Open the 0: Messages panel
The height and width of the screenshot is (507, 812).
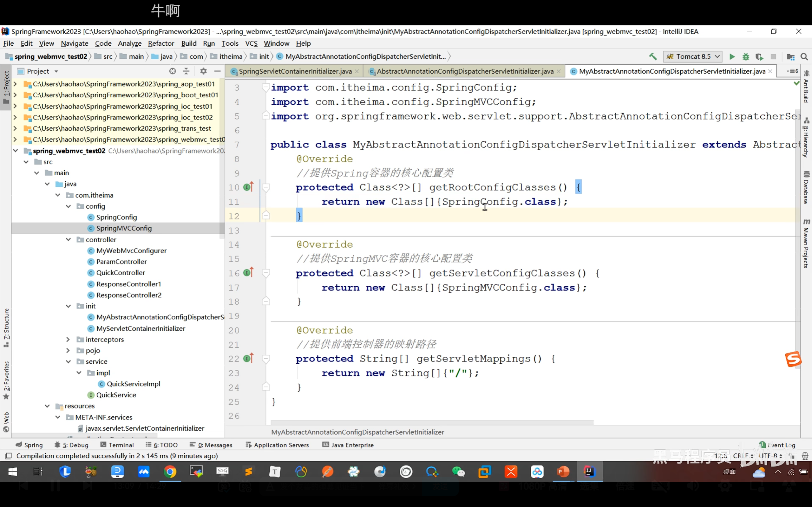(x=211, y=445)
